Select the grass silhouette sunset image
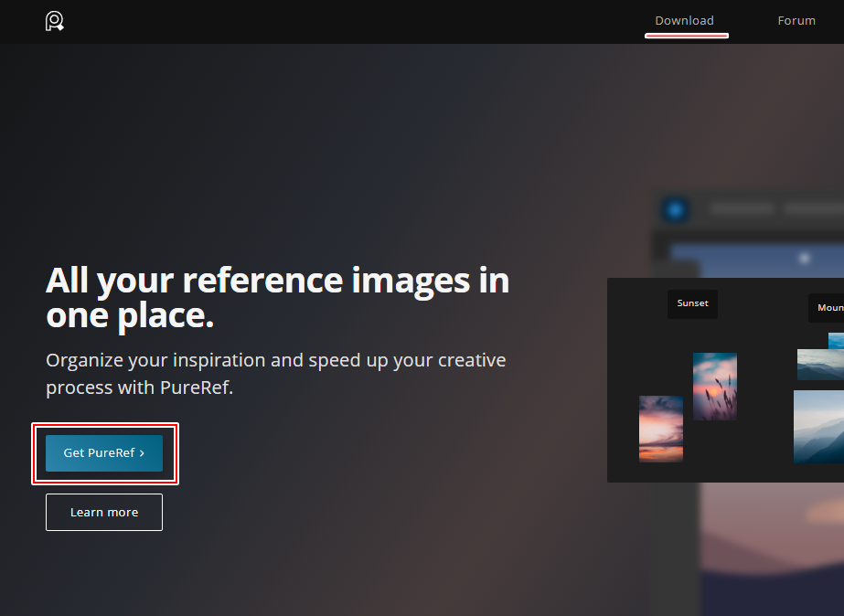Image resolution: width=844 pixels, height=616 pixels. [714, 386]
